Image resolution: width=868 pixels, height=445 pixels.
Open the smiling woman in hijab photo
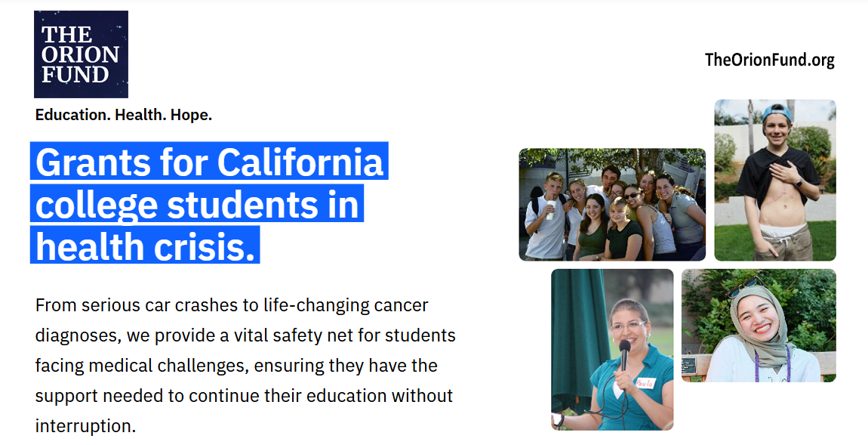coord(759,326)
